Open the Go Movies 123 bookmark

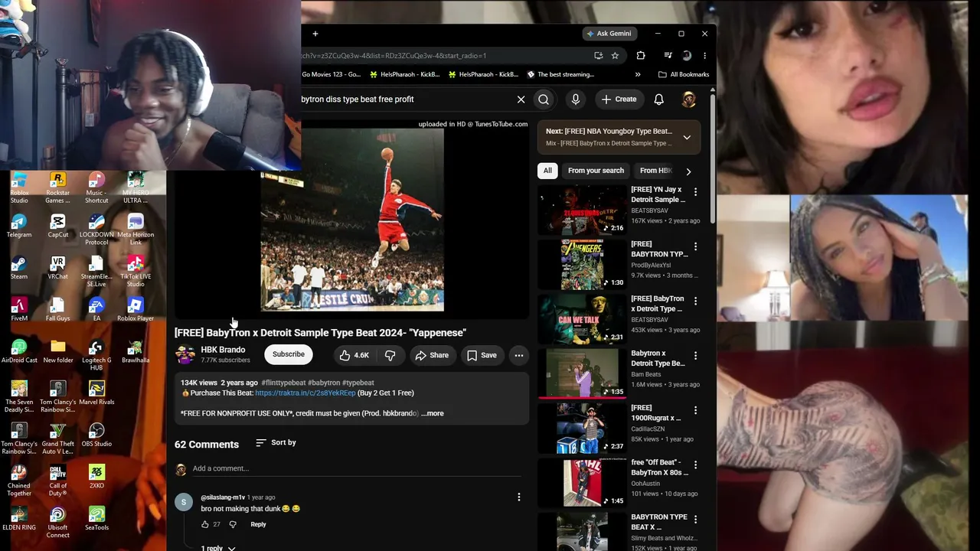[x=331, y=74]
